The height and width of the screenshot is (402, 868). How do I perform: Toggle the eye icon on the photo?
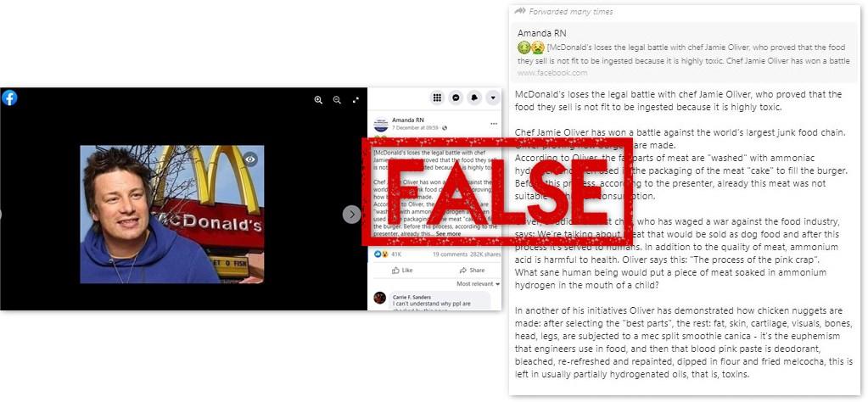(250, 159)
